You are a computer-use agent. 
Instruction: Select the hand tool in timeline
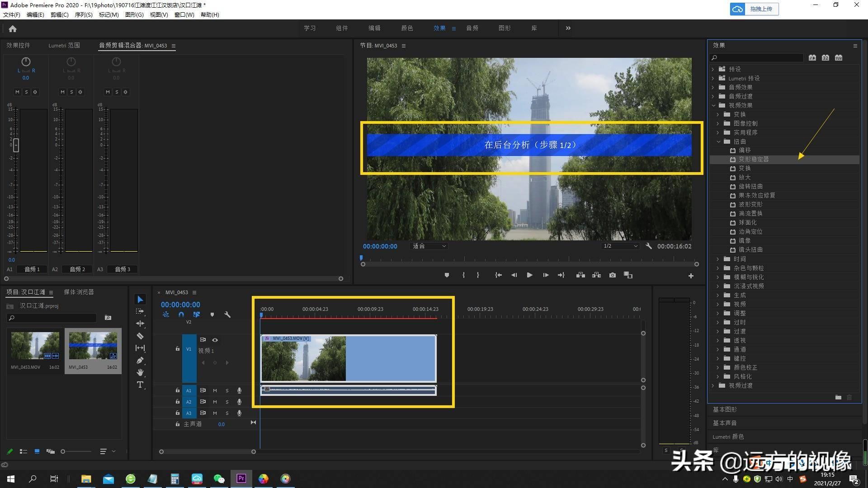click(140, 372)
